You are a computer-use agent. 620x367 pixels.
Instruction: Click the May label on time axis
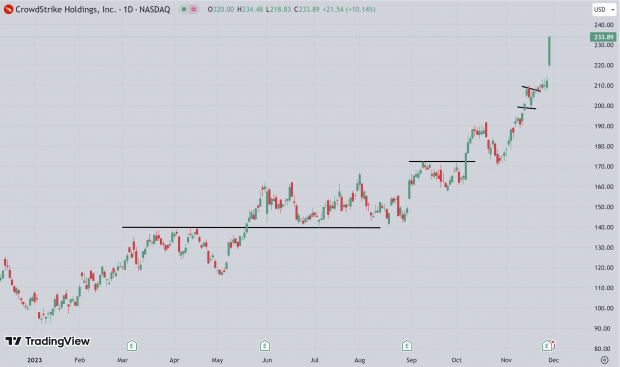pos(217,360)
